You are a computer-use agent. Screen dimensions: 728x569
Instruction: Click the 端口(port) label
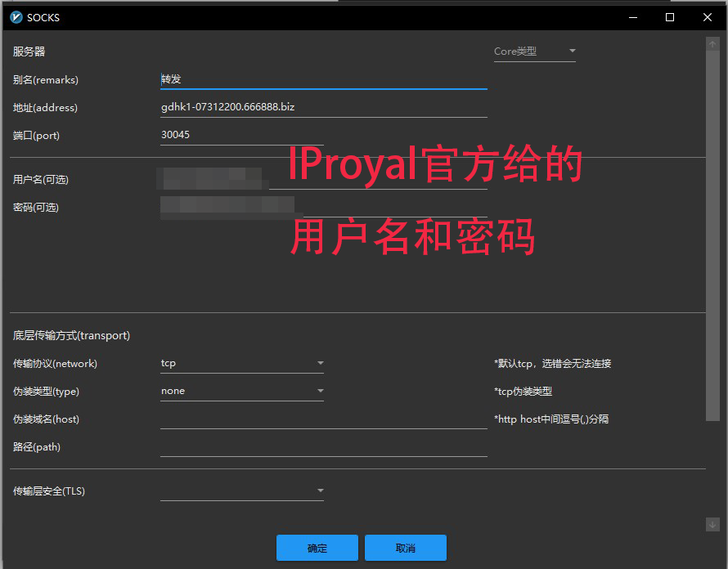[36, 136]
